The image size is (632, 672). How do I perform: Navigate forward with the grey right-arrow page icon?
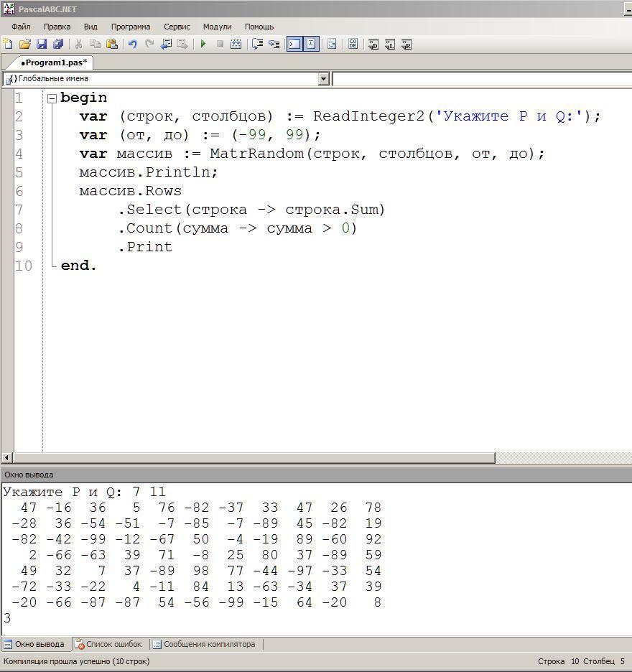182,44
